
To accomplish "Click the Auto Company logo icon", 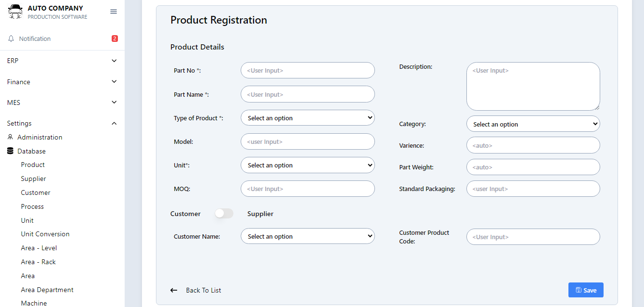I will 15,12.
